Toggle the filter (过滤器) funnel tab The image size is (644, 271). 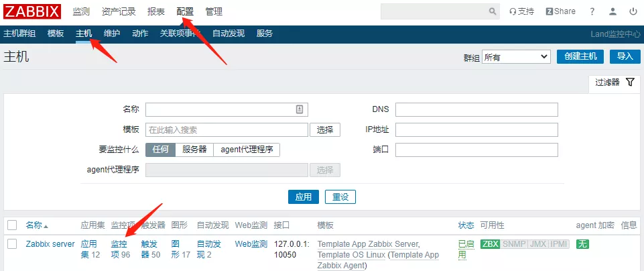click(613, 82)
